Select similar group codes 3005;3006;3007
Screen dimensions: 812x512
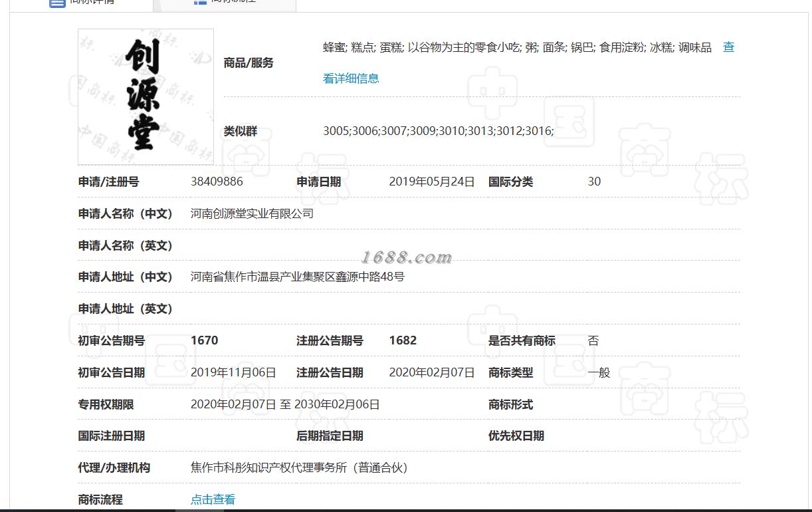[x=439, y=131]
